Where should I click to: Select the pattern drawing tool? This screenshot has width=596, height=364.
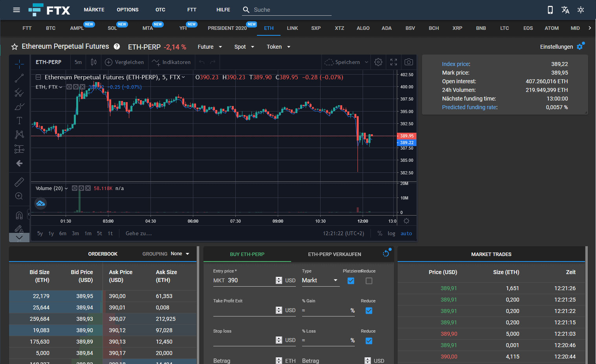pyautogui.click(x=19, y=135)
